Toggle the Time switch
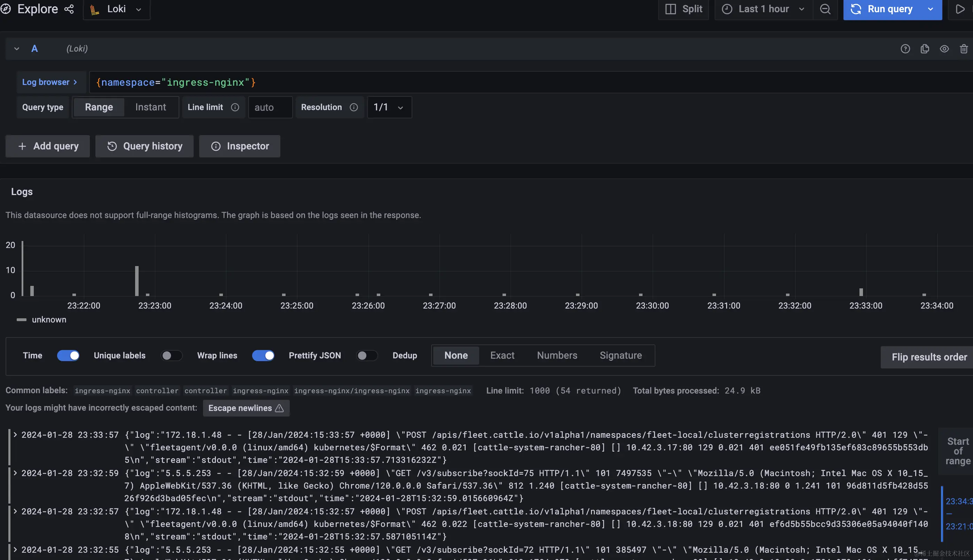 68,356
